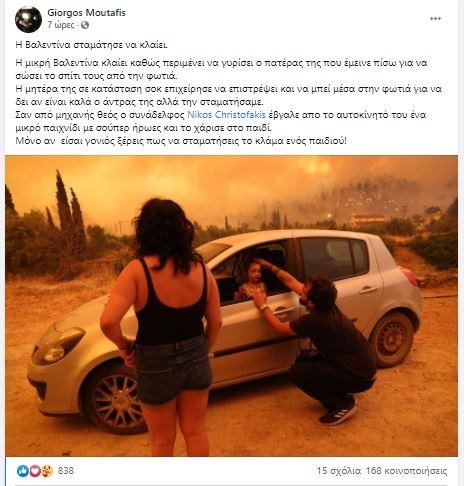Visit tagged Nikos Christofakis profile
464x486 pixels.
(226, 115)
